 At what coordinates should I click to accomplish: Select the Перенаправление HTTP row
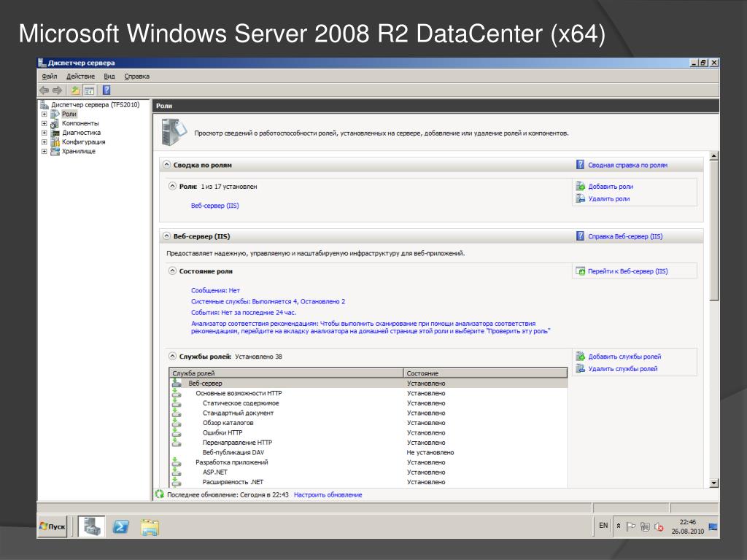(x=368, y=443)
